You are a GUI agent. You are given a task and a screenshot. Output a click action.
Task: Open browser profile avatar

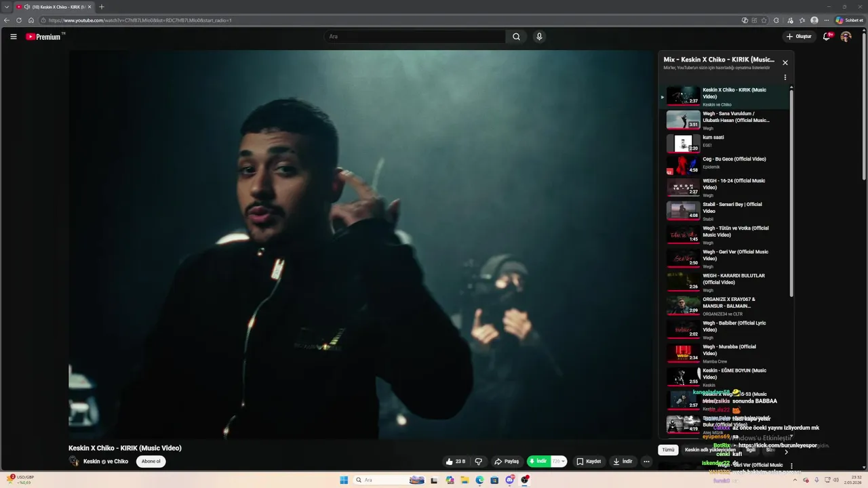[814, 20]
